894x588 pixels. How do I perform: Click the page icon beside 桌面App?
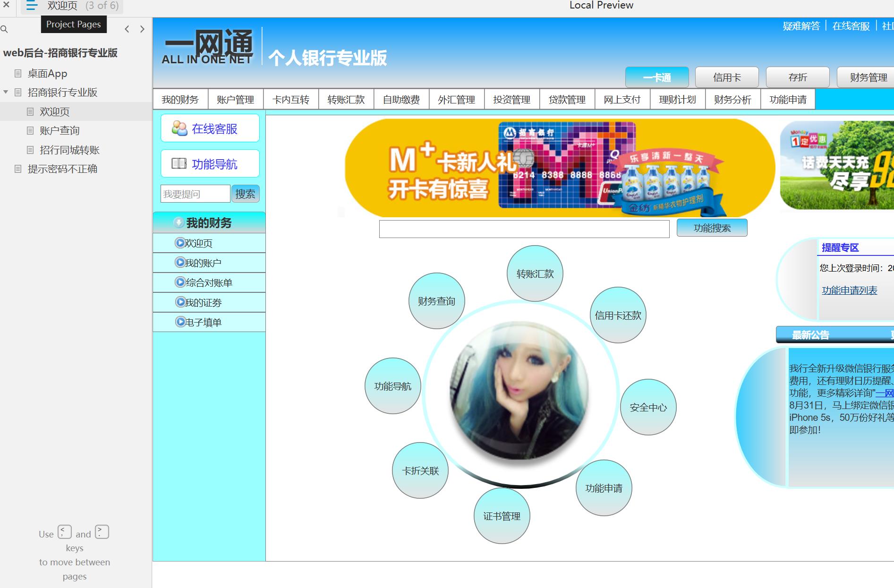tap(18, 73)
